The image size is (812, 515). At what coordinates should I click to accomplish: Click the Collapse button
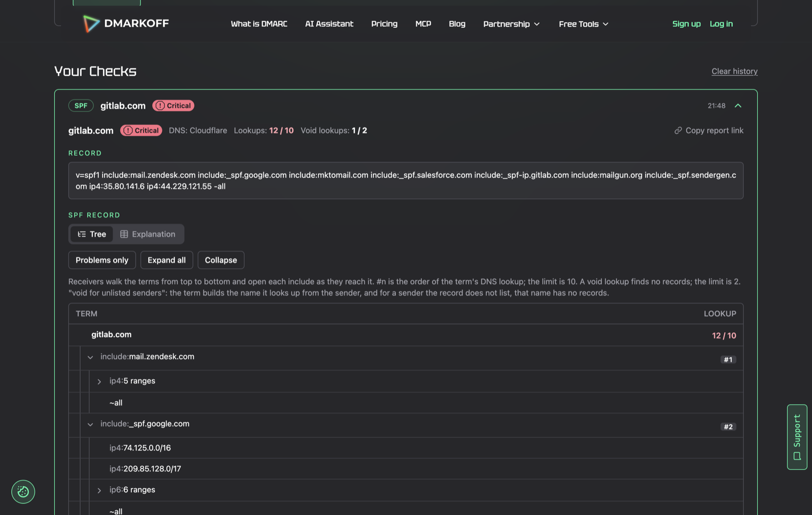(221, 260)
